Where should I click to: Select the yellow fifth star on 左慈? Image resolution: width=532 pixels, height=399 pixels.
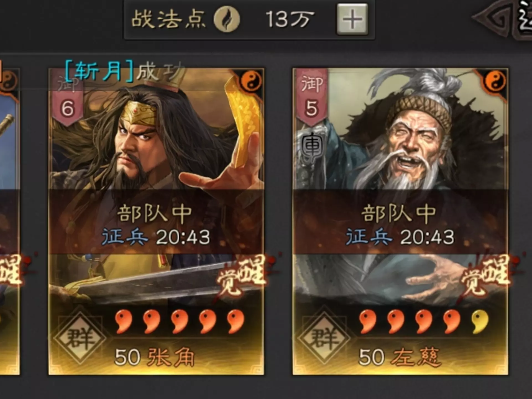pos(480,321)
